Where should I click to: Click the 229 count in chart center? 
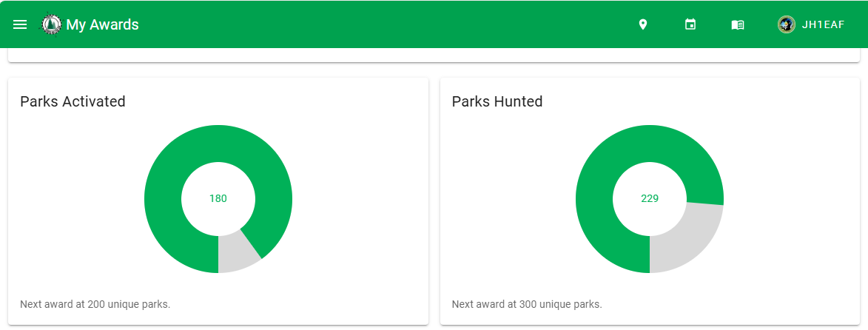[x=650, y=198]
